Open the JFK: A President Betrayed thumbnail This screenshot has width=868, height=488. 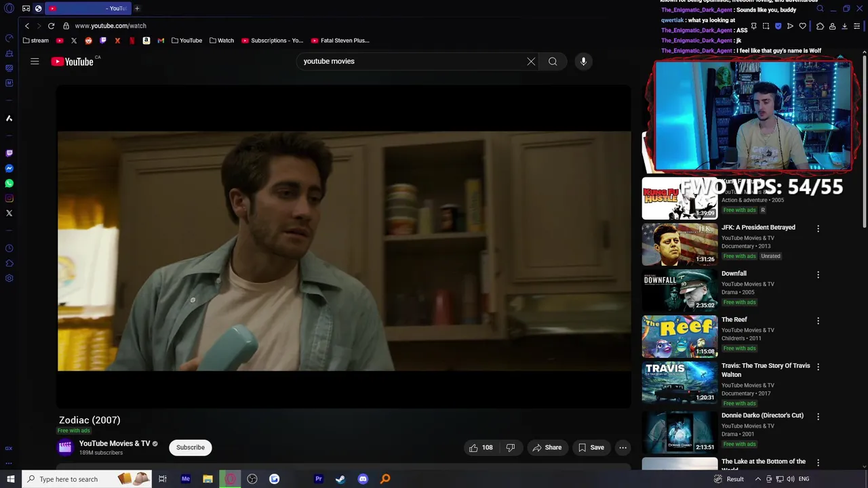(x=679, y=245)
